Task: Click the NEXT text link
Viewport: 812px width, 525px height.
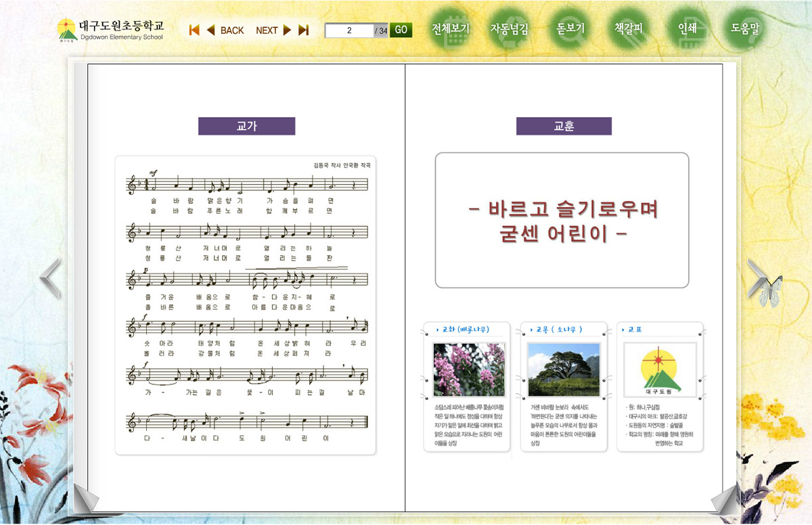Action: click(267, 30)
